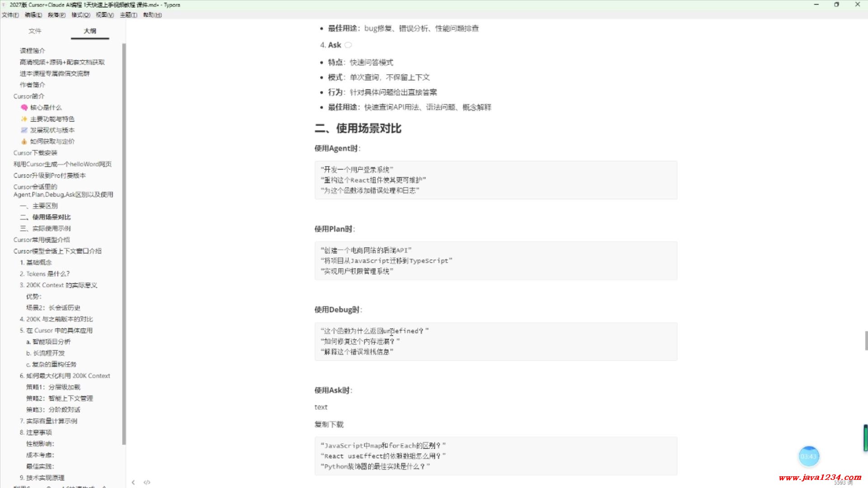Click the small bubble next to Ask heading
The image size is (868, 488).
click(348, 45)
